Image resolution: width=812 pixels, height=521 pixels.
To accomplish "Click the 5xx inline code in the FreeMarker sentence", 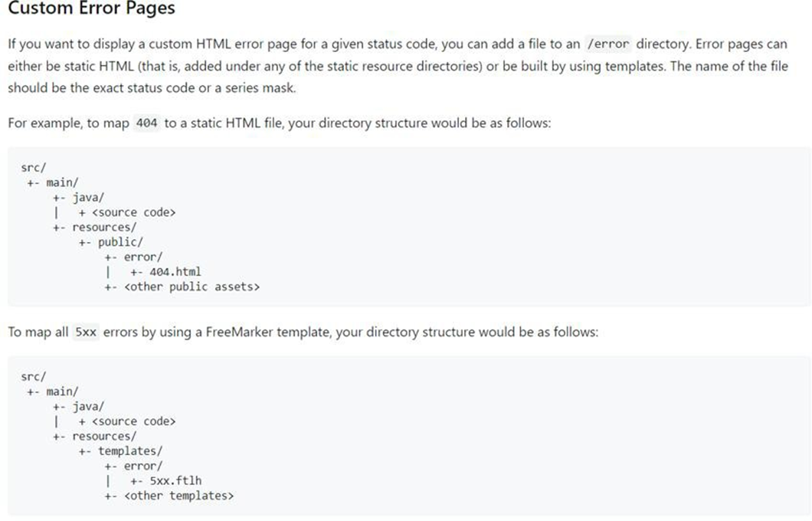I will pyautogui.click(x=85, y=333).
